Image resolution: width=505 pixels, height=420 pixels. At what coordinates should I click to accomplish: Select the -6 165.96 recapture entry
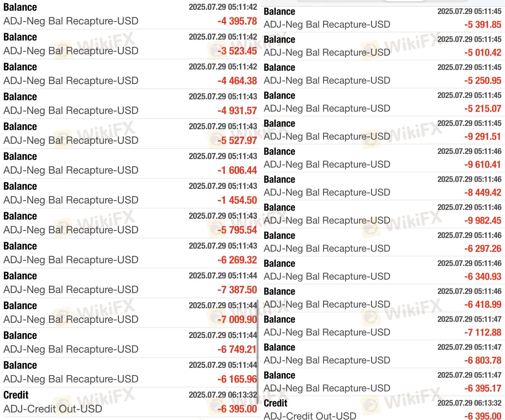coord(130,372)
